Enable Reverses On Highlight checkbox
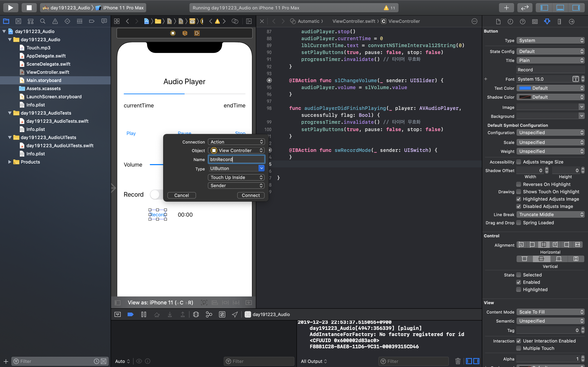The image size is (588, 367). (x=519, y=184)
